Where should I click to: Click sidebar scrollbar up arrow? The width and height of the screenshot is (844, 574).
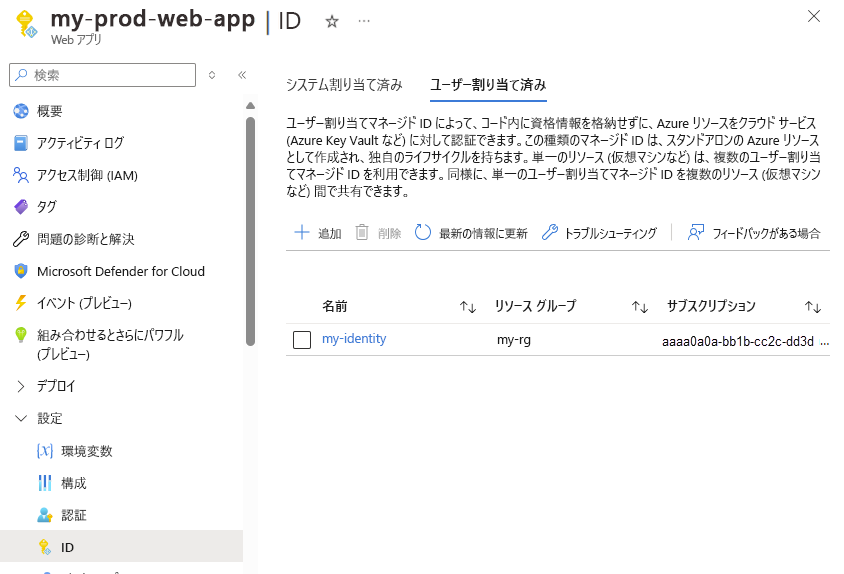tap(250, 106)
